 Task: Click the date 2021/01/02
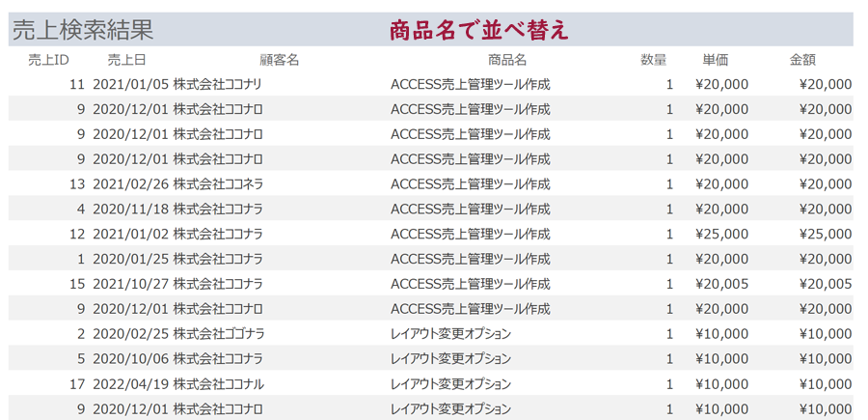130,234
